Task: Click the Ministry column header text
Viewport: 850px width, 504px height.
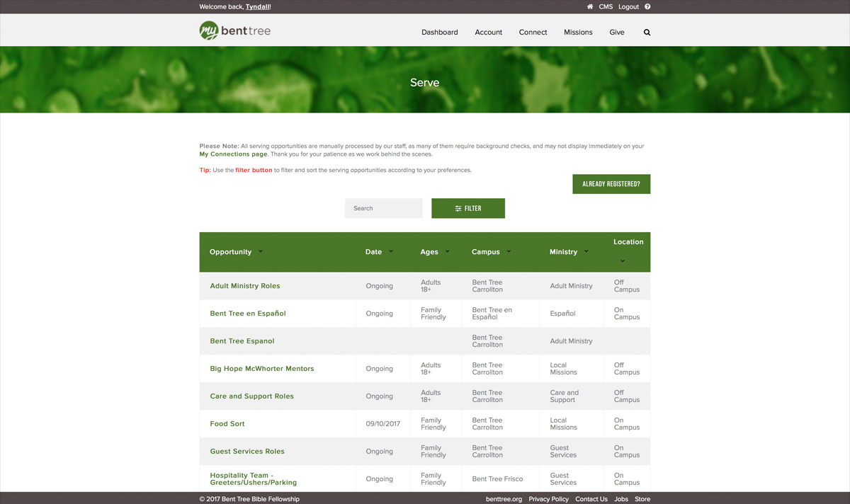Action: click(x=564, y=252)
